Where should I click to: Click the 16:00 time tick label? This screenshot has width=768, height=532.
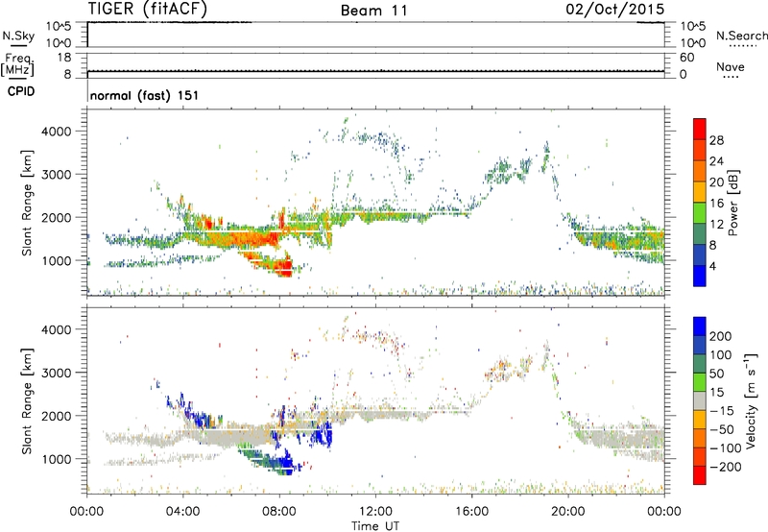tap(471, 512)
